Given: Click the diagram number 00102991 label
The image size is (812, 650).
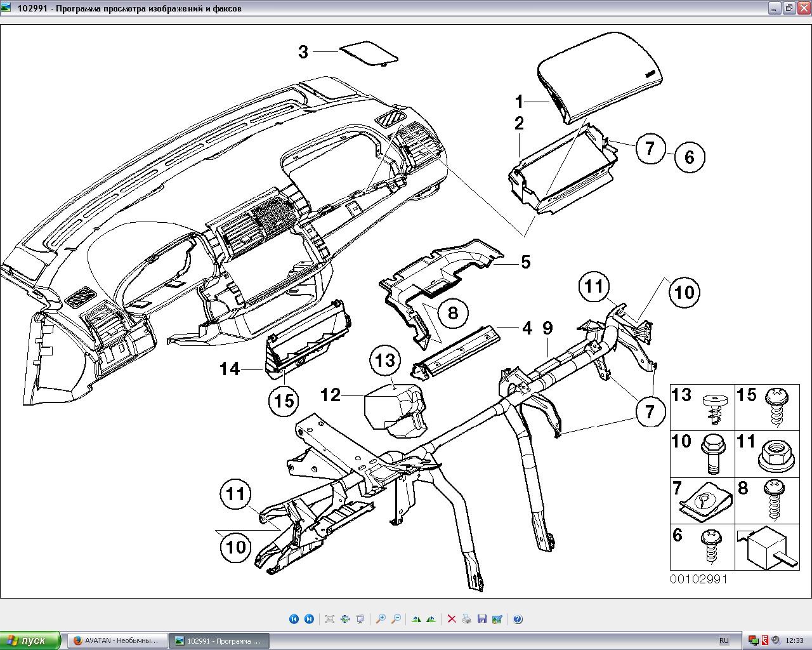Looking at the screenshot, I should coord(698,579).
